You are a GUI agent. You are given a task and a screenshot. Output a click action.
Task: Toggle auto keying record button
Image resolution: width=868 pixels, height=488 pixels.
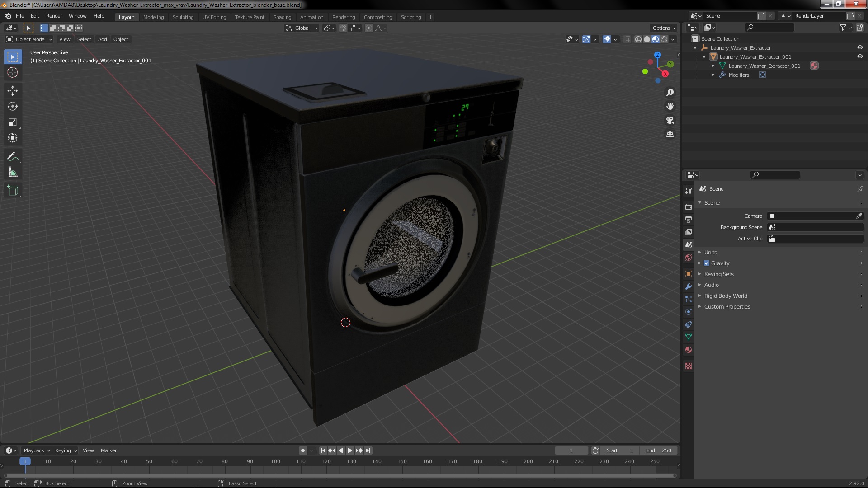pyautogui.click(x=303, y=450)
